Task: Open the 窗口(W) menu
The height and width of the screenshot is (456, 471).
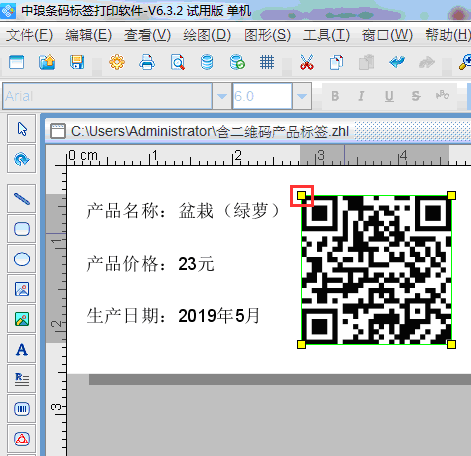Action: tap(387, 35)
